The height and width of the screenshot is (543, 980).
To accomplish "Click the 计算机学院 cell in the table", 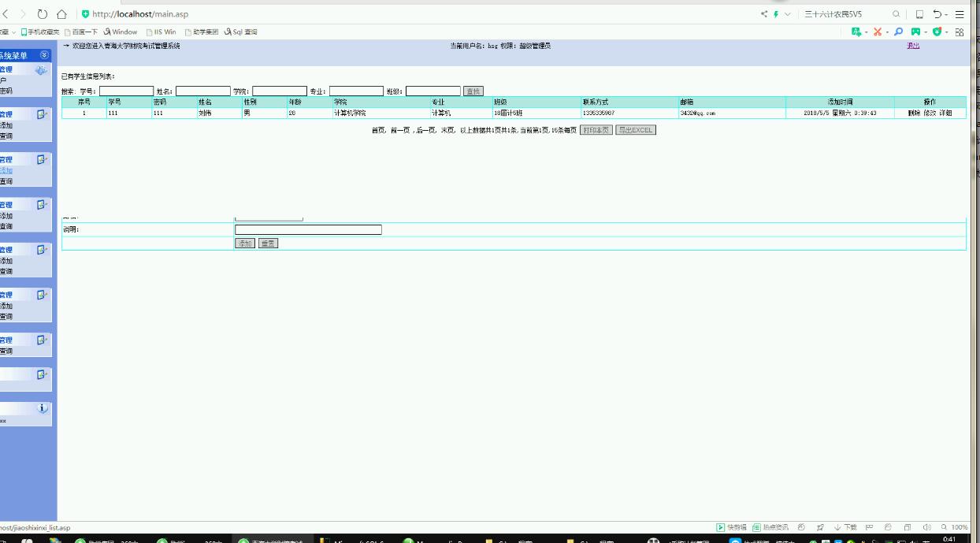I will coord(380,113).
